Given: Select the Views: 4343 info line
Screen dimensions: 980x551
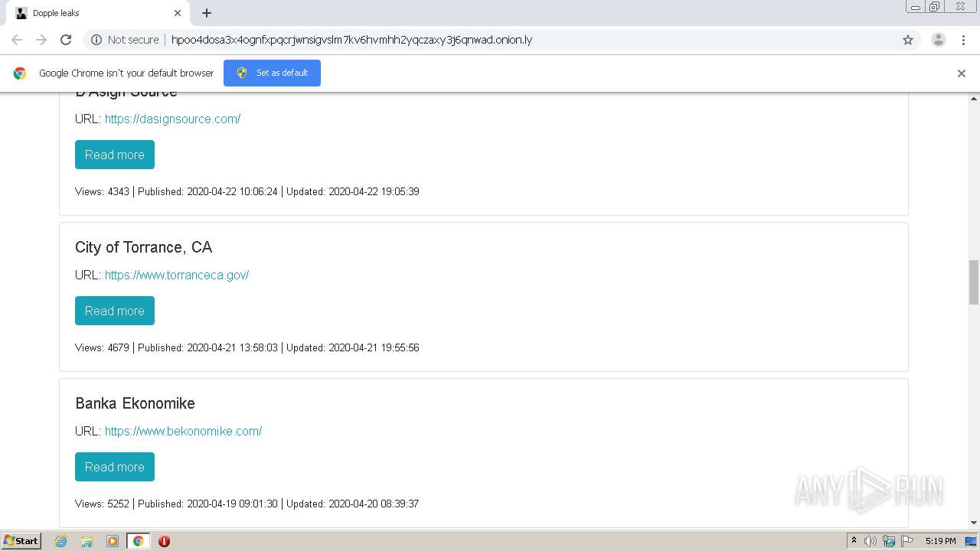Looking at the screenshot, I should click(x=247, y=191).
